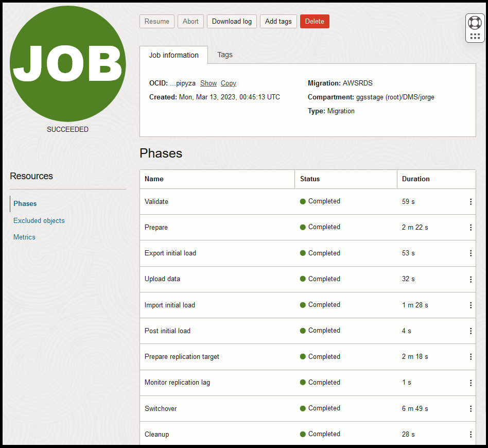This screenshot has height=448, width=488.
Task: Open actions menu for Post initial load
Action: 470,331
